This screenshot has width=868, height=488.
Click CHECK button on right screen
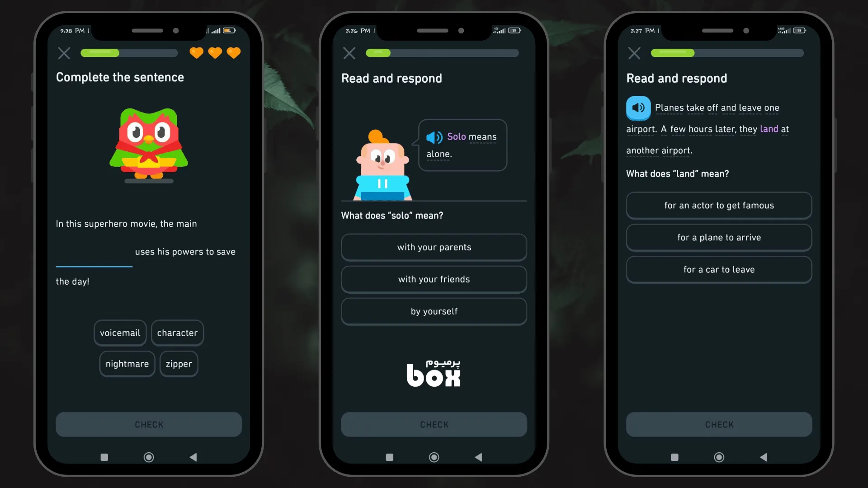pyautogui.click(x=719, y=424)
